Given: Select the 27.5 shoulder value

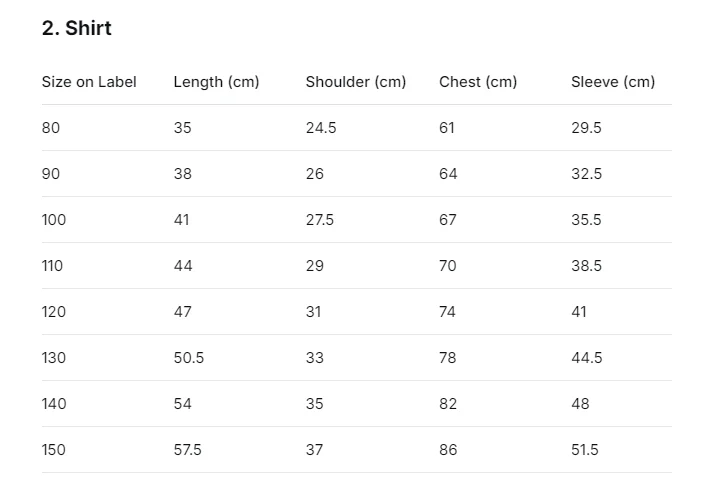Looking at the screenshot, I should (320, 220).
